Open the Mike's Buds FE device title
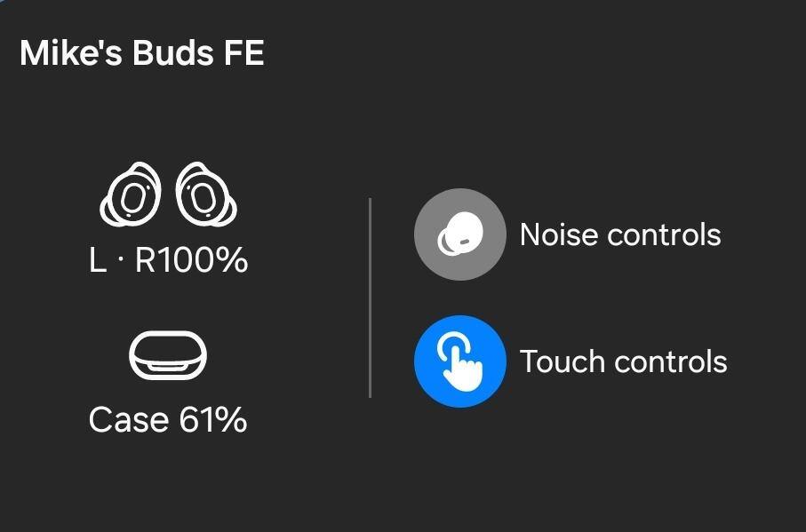The image size is (806, 532). 142,53
